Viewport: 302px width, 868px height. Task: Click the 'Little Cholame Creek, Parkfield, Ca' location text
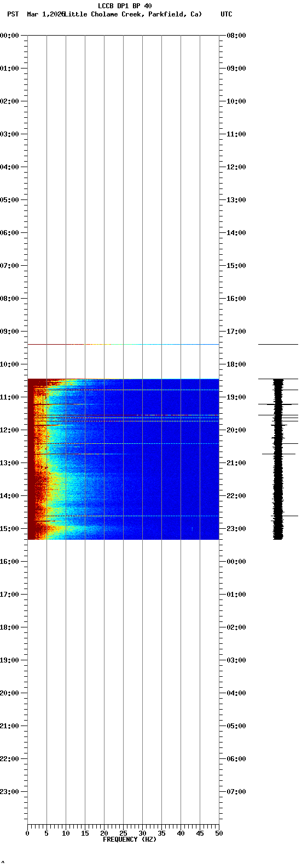tap(133, 14)
